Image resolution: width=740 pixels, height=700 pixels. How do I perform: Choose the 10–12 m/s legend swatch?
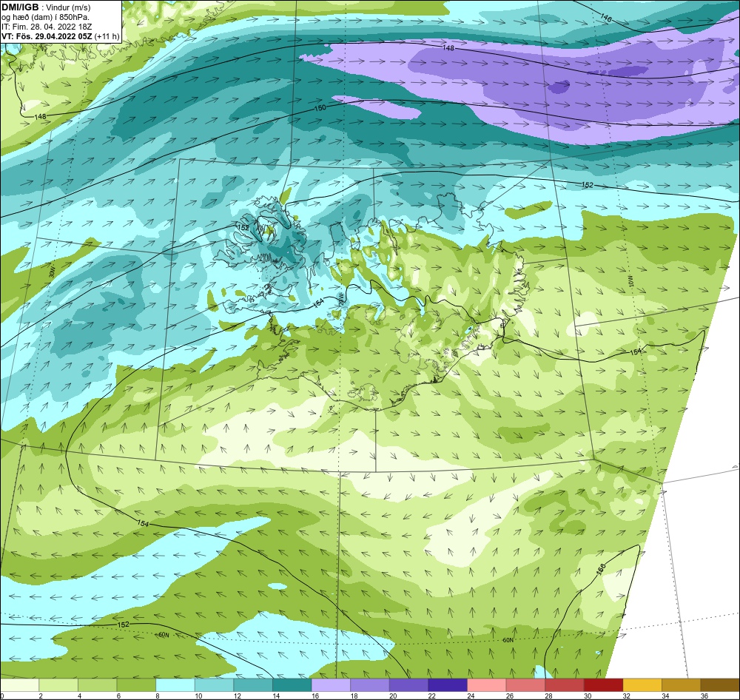pyautogui.click(x=215, y=685)
